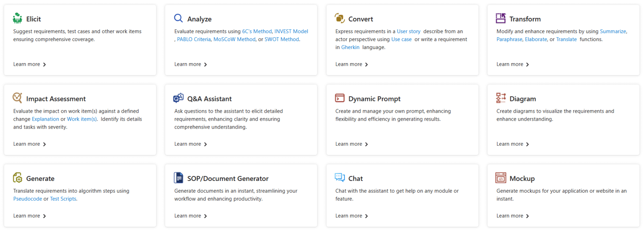644x232 pixels.
Task: Click the Generate gear icon
Action: pyautogui.click(x=18, y=178)
